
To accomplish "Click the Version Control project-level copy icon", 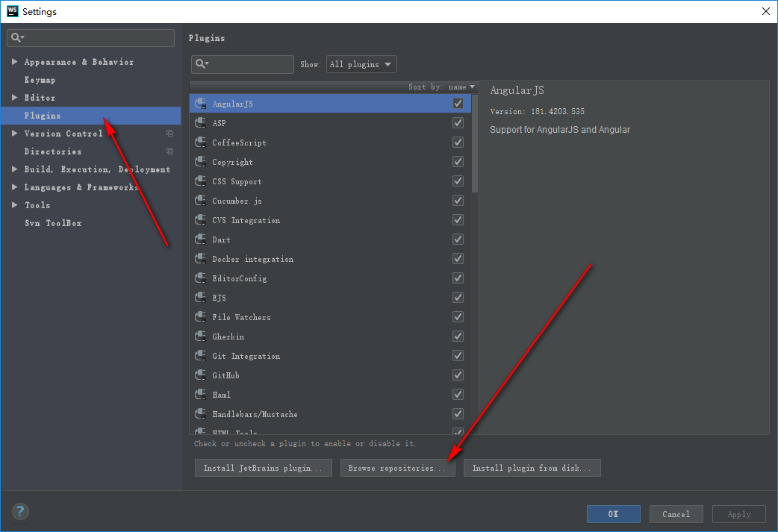I will click(x=169, y=134).
